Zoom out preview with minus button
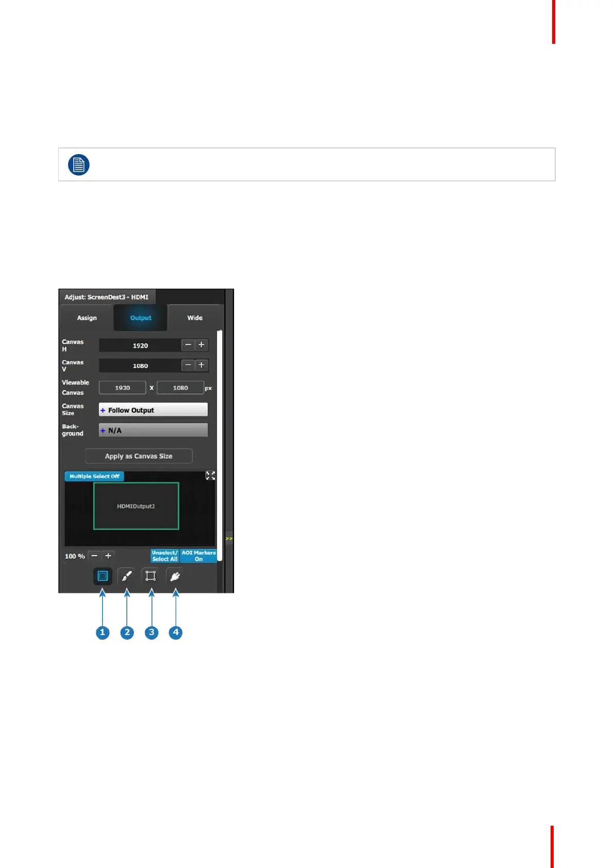Image resolution: width=614 pixels, height=868 pixels. click(x=94, y=556)
